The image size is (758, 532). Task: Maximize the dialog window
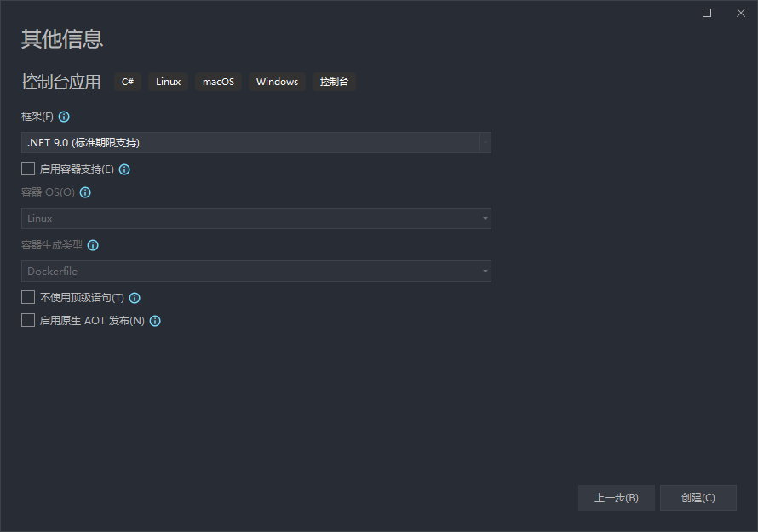point(707,13)
